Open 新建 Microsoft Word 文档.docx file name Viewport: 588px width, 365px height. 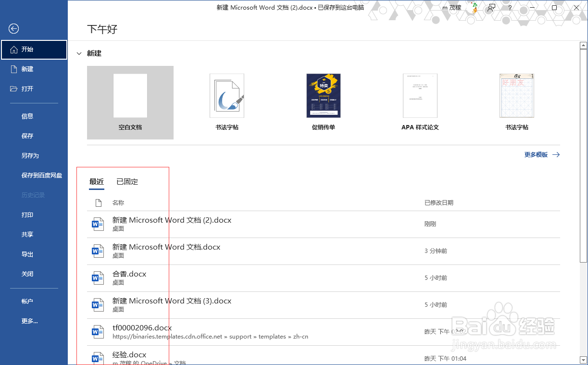pos(166,247)
